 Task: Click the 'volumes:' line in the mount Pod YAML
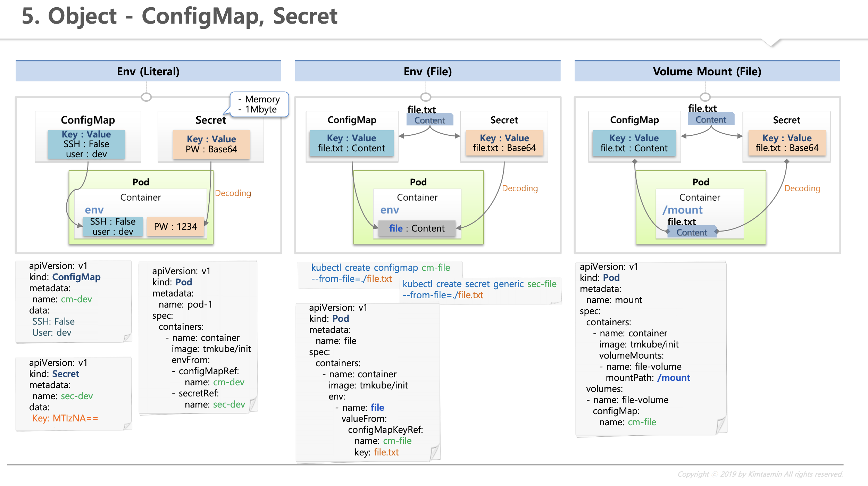[604, 389]
